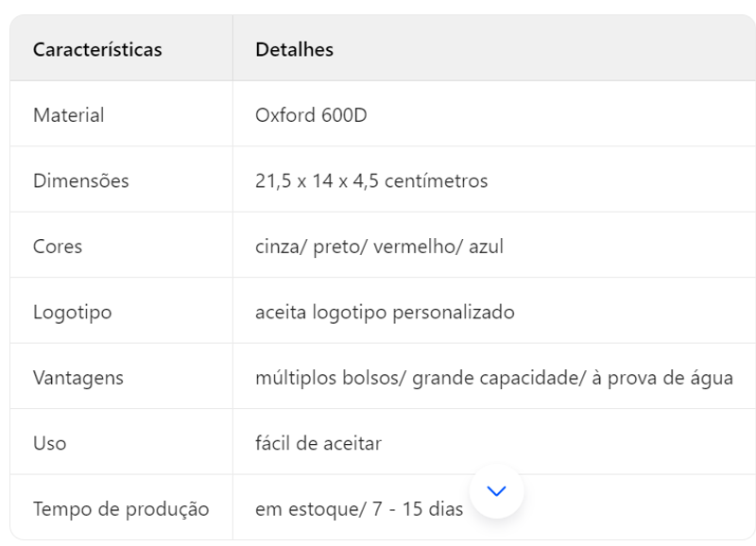The height and width of the screenshot is (546, 756).
Task: Click the cinza/ preto/ vermelho/ azul text
Action: coord(379,247)
